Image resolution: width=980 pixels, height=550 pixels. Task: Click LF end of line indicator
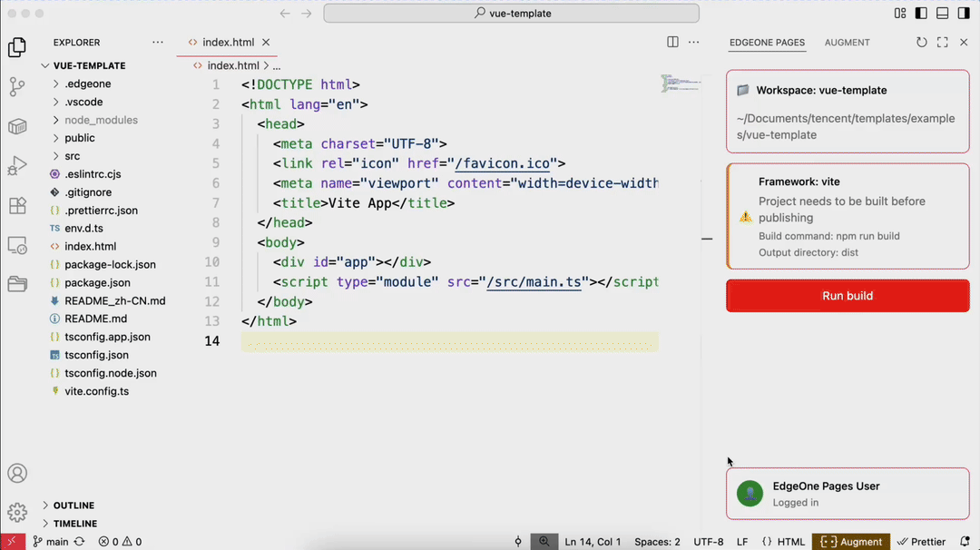tap(742, 541)
